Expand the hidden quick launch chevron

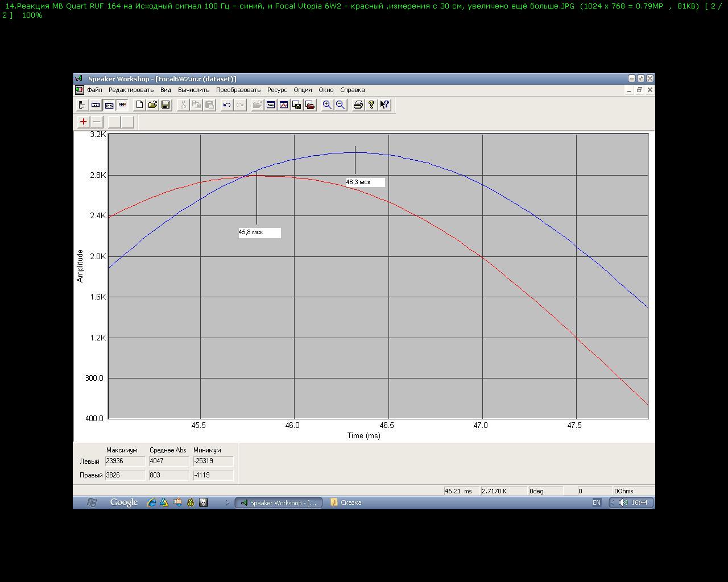tap(227, 502)
